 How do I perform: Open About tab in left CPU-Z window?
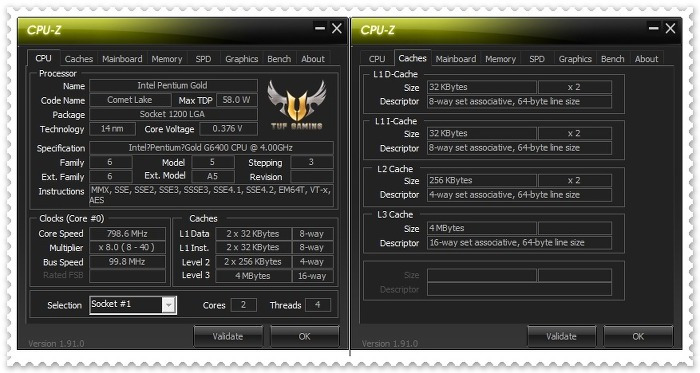[x=312, y=58]
